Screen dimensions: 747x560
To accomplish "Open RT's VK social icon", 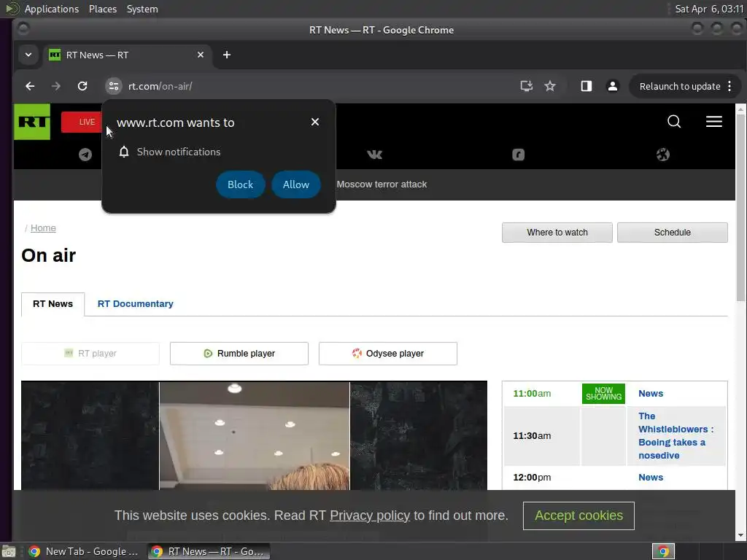I will [374, 155].
